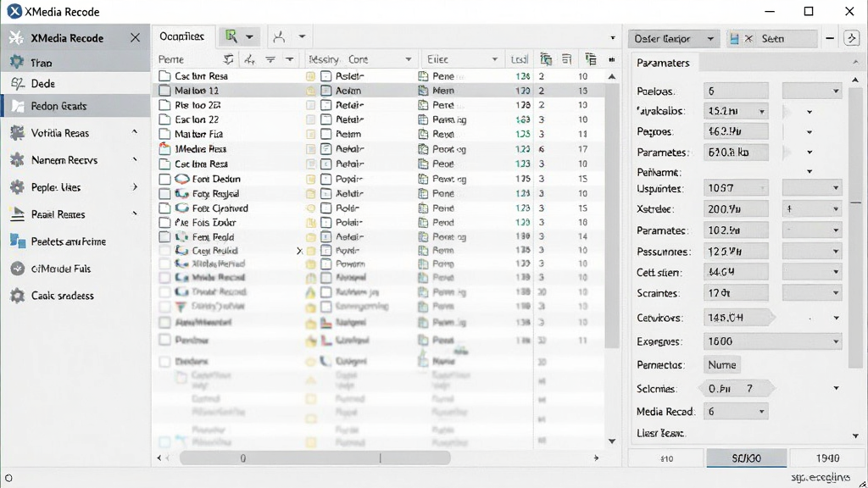This screenshot has height=488, width=868.
Task: Tick the checkbox for Foty Rayad row
Action: click(x=164, y=194)
